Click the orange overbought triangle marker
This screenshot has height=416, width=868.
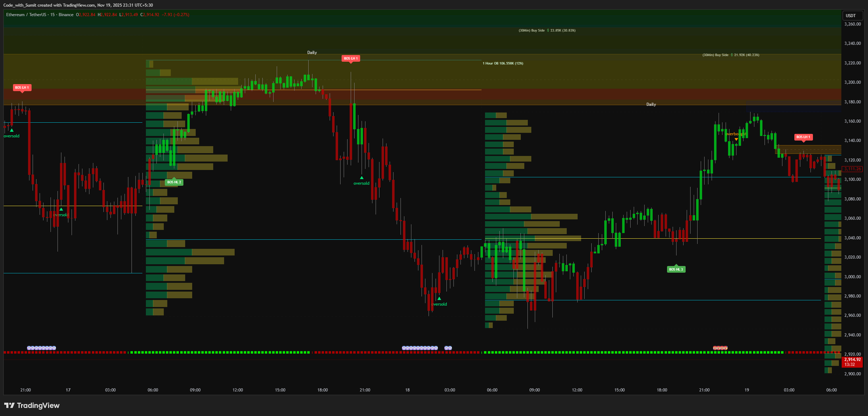point(736,139)
